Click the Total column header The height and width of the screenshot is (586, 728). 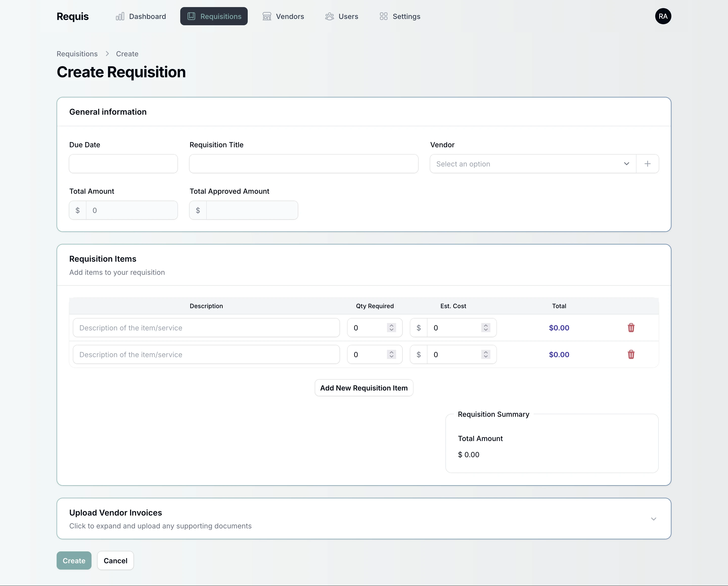tap(559, 306)
